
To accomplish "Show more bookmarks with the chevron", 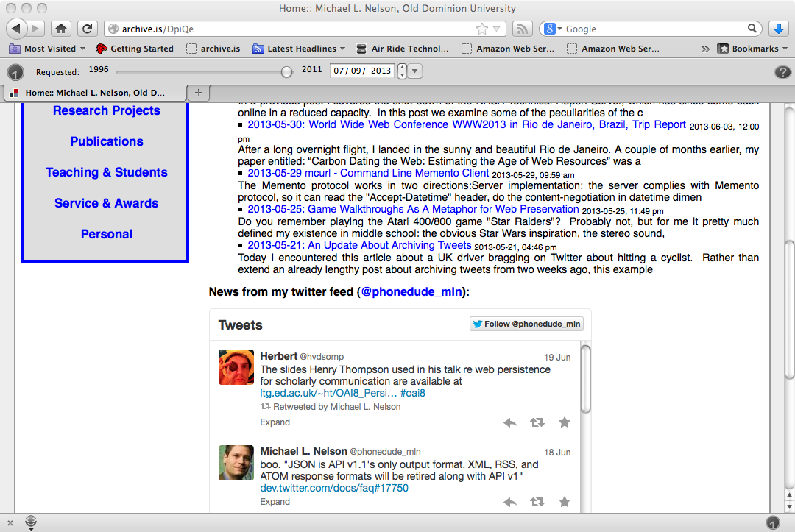I will (x=704, y=49).
